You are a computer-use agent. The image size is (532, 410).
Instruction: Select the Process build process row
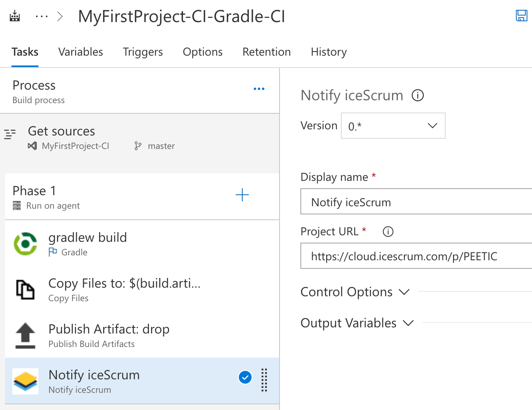(140, 91)
